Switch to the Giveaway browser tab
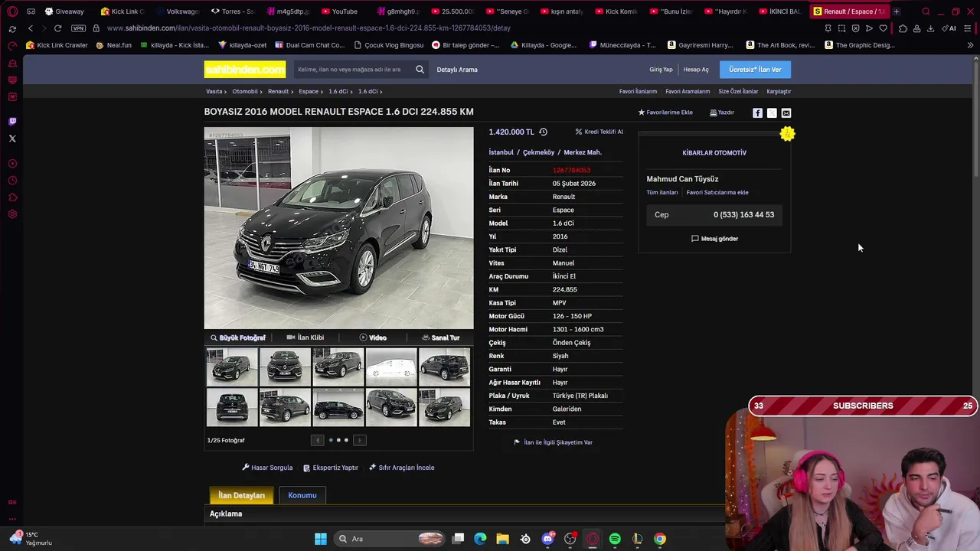This screenshot has height=551, width=980. point(64,11)
